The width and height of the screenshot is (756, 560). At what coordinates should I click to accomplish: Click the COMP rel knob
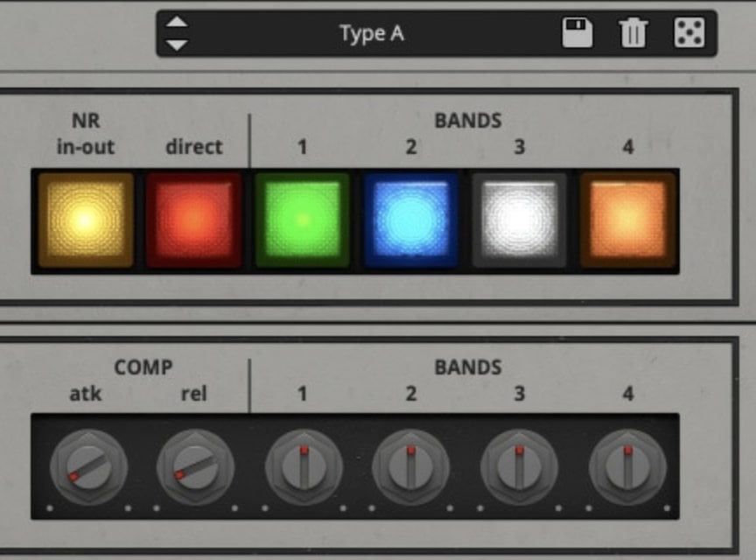pyautogui.click(x=195, y=467)
